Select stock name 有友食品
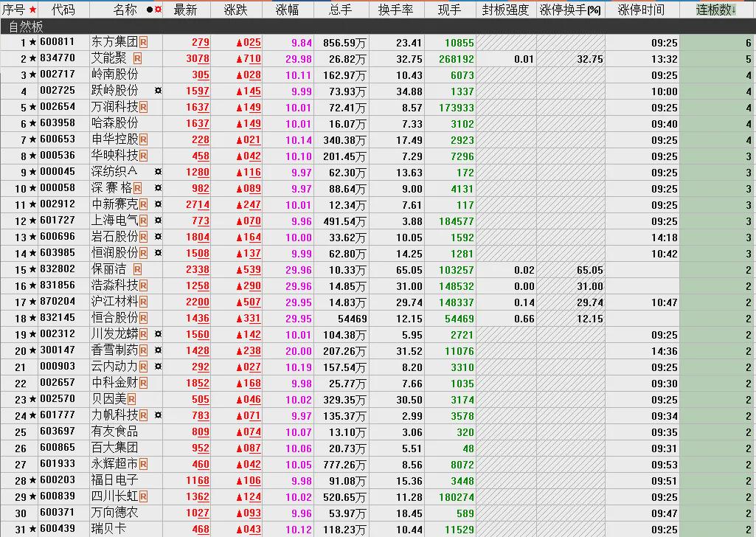 pos(115,432)
